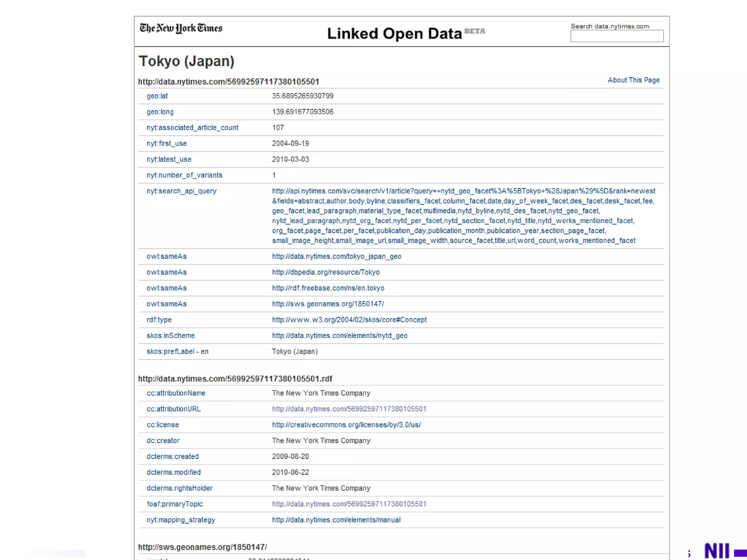747x560 pixels.
Task: Click The New York Times logo
Action: (x=181, y=28)
